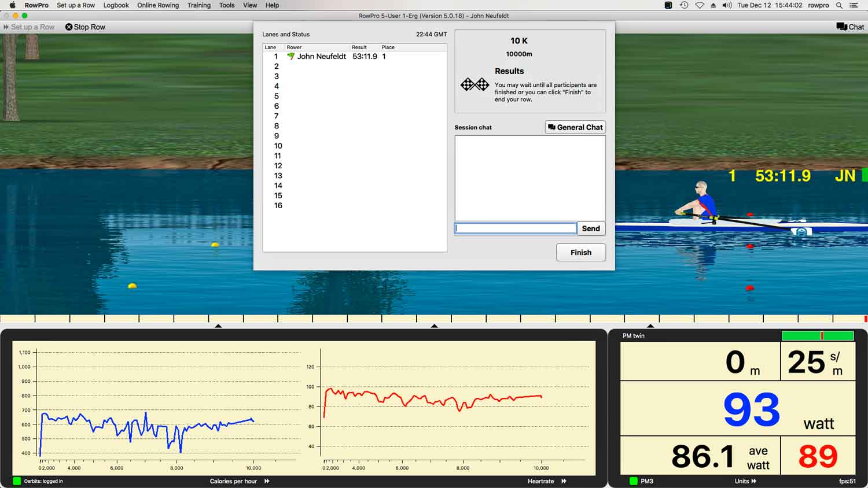This screenshot has height=488, width=868.
Task: Open the Help menu
Action: coord(272,5)
